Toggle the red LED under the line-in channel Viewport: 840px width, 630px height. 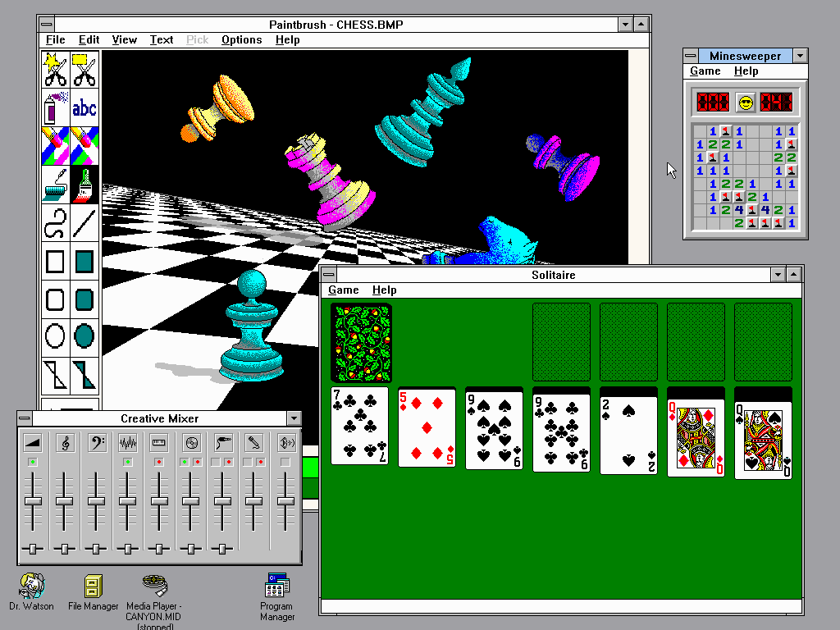(x=229, y=462)
